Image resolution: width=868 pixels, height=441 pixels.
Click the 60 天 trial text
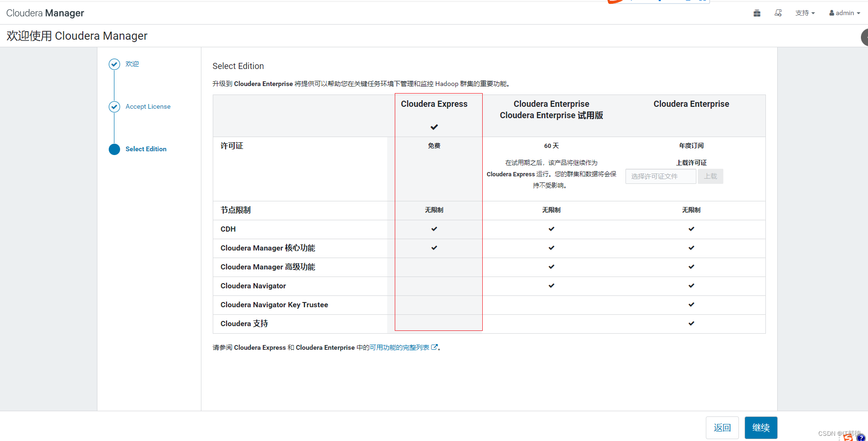pos(551,146)
